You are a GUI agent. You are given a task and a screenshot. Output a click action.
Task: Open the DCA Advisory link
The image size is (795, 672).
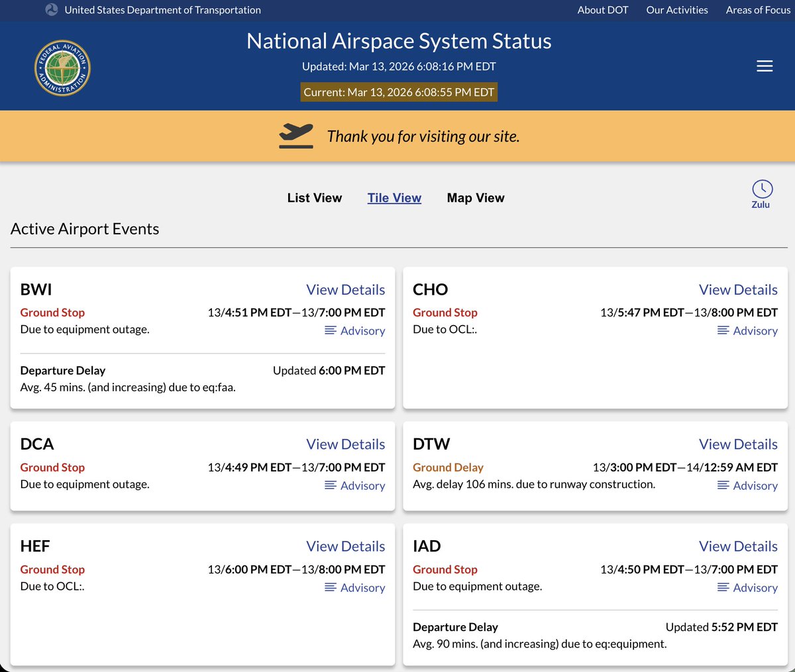[355, 486]
